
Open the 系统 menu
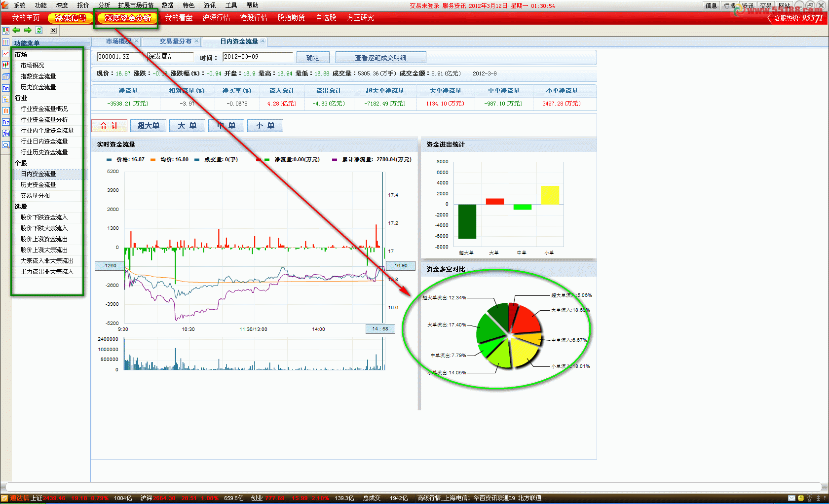point(20,5)
